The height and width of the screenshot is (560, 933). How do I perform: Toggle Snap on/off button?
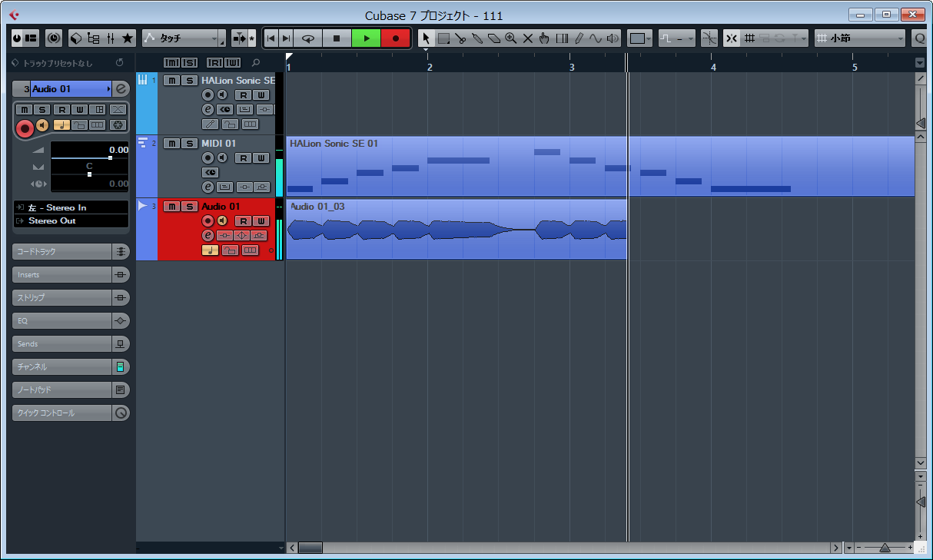731,38
